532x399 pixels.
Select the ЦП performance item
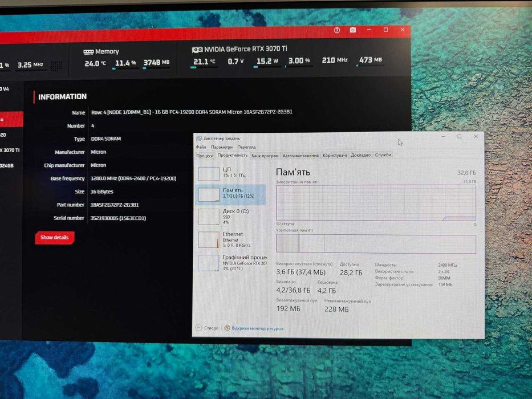click(232, 173)
